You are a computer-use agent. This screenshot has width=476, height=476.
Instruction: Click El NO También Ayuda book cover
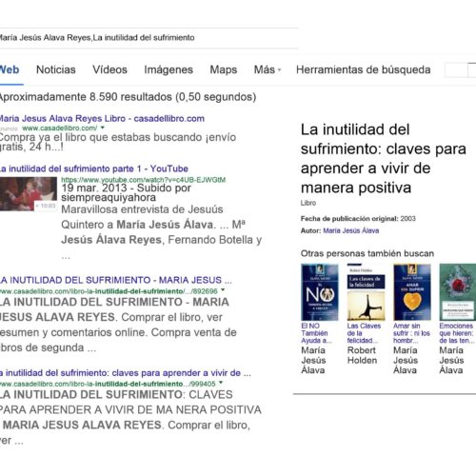click(x=320, y=292)
